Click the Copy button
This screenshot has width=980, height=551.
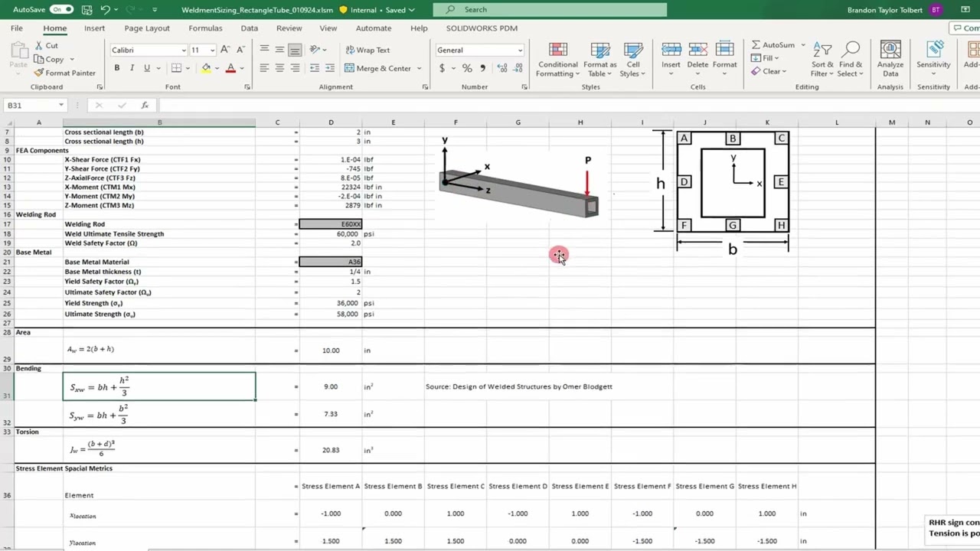[49, 60]
